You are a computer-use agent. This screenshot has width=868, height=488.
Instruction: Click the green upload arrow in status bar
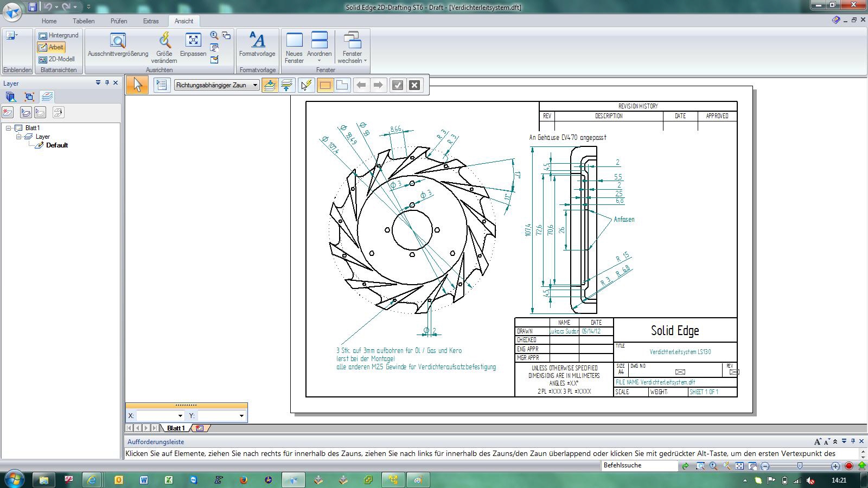(861, 466)
